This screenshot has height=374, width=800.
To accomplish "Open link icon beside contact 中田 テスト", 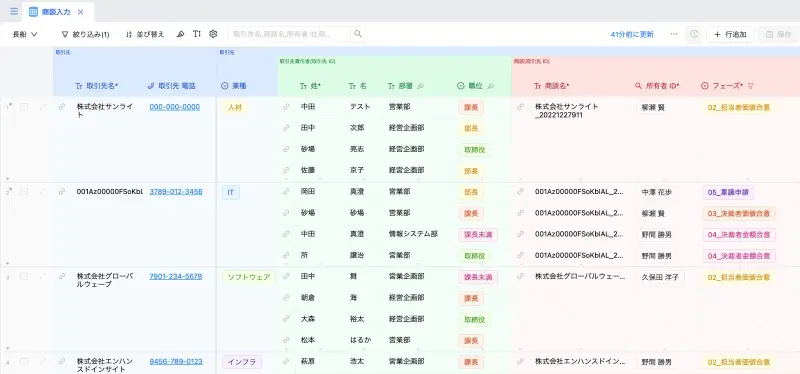I will click(x=286, y=107).
